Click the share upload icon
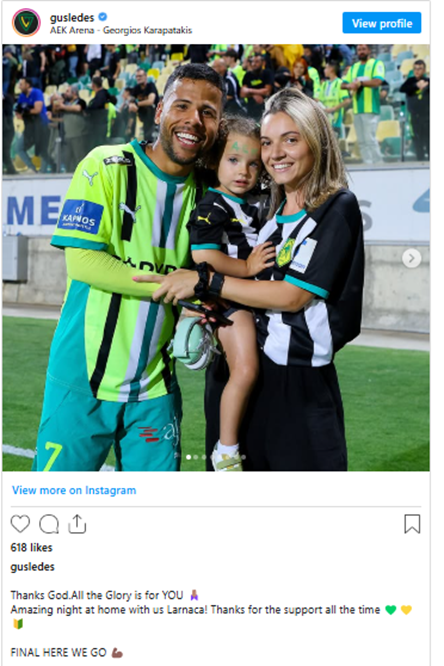444x666 pixels. pos(77,524)
